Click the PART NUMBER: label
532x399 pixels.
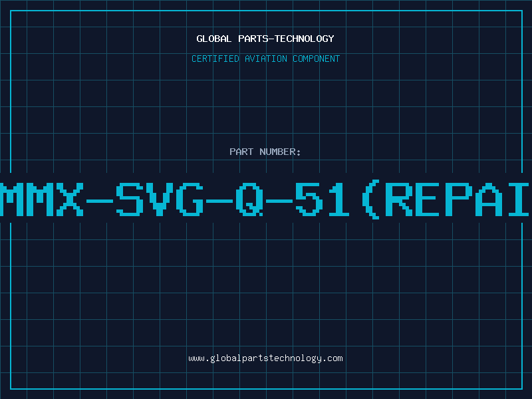click(x=265, y=152)
